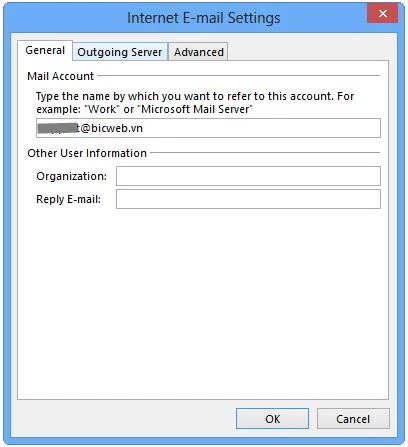408x447 pixels.
Task: Click the Organization: label
Action: [71, 176]
